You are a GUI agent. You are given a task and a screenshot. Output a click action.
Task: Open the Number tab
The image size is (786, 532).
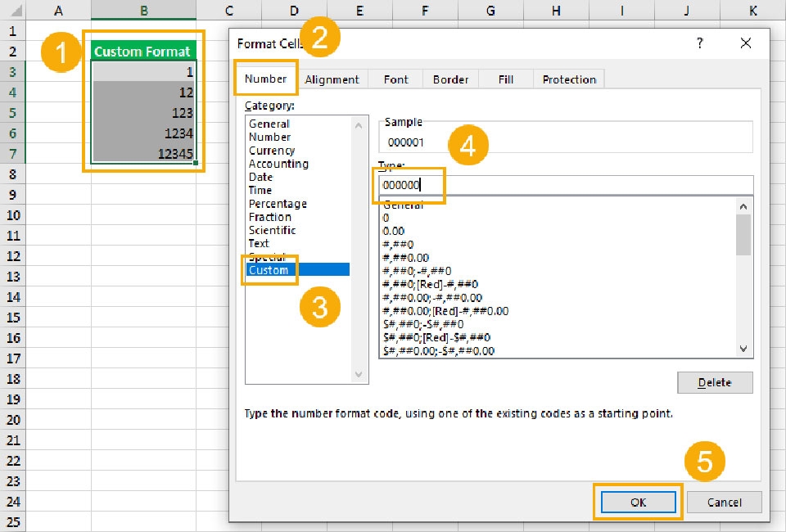coord(265,79)
